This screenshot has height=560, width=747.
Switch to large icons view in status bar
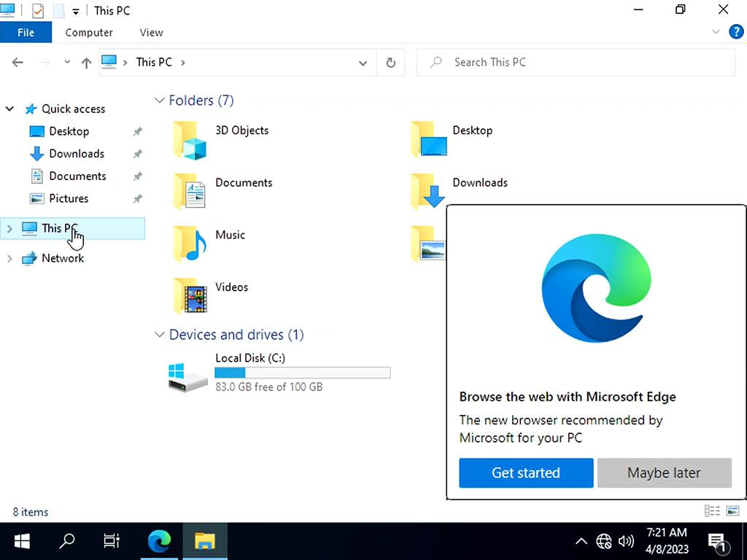tap(732, 511)
